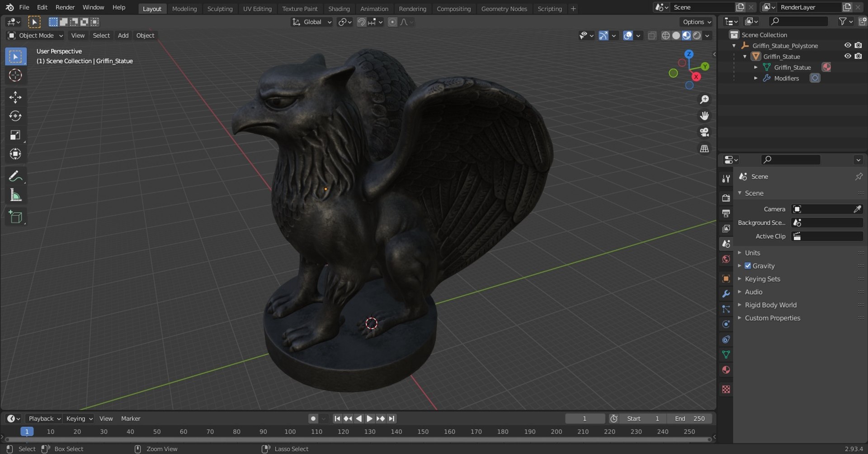Toggle proportional editing
The height and width of the screenshot is (454, 868).
[392, 22]
